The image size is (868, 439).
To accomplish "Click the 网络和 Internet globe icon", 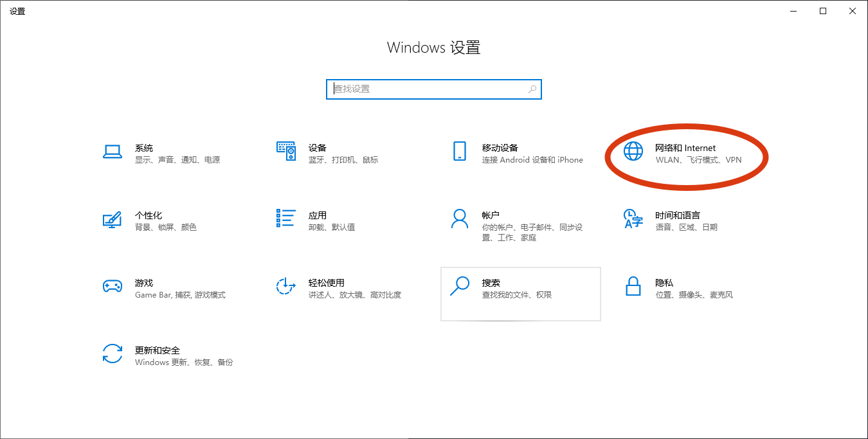I will [633, 151].
